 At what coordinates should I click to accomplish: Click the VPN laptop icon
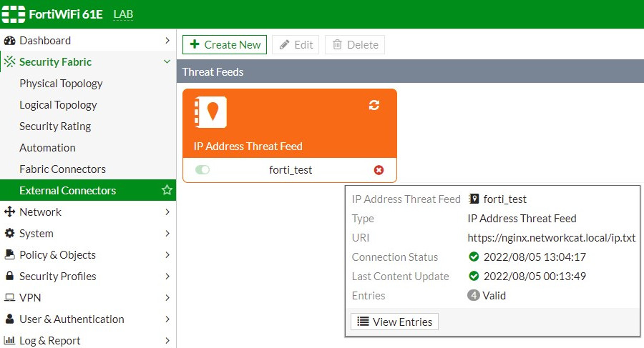pos(9,297)
